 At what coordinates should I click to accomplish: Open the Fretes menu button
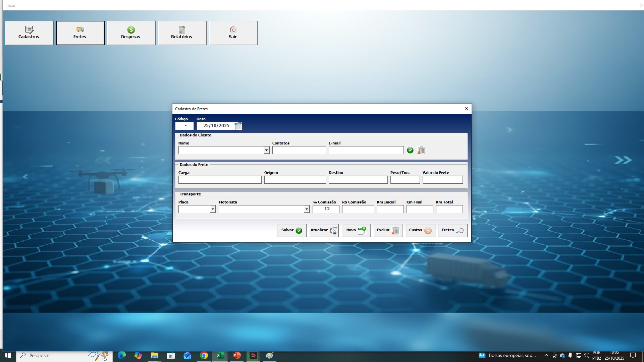(80, 33)
